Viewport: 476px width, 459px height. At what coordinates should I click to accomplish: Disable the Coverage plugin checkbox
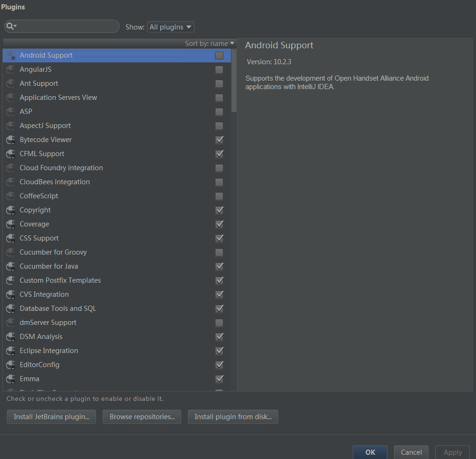tap(219, 224)
